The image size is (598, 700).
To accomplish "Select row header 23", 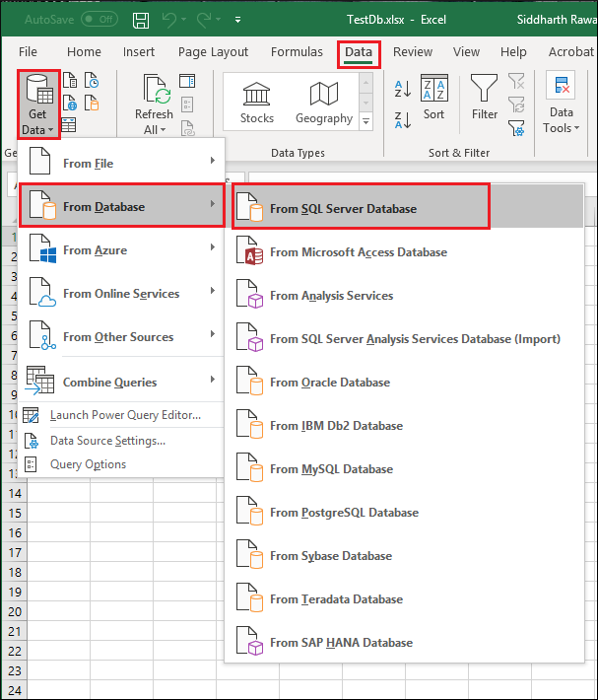I will click(15, 670).
